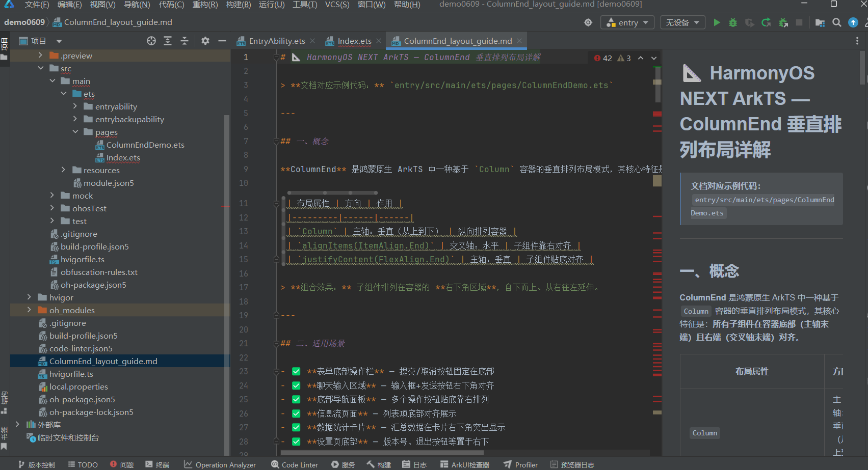868x470 pixels.
Task: Open the 问题 problems tool window
Action: click(122, 464)
